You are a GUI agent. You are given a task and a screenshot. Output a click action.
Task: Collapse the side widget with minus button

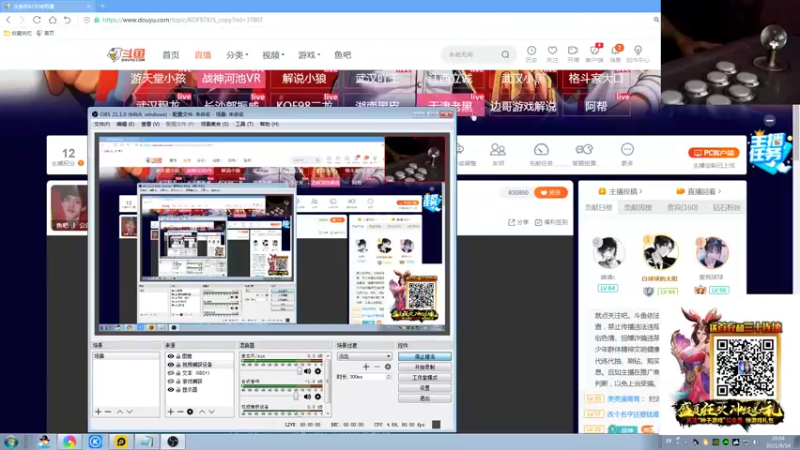[x=769, y=120]
